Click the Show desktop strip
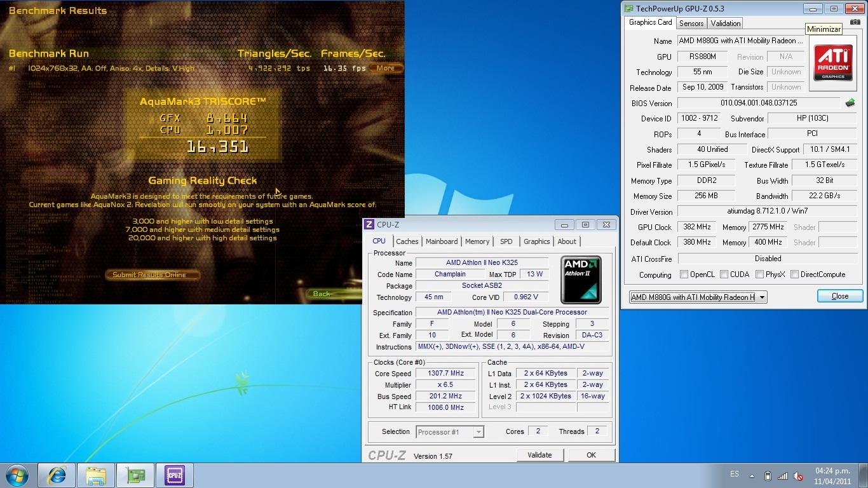868x488 pixels. (864, 476)
